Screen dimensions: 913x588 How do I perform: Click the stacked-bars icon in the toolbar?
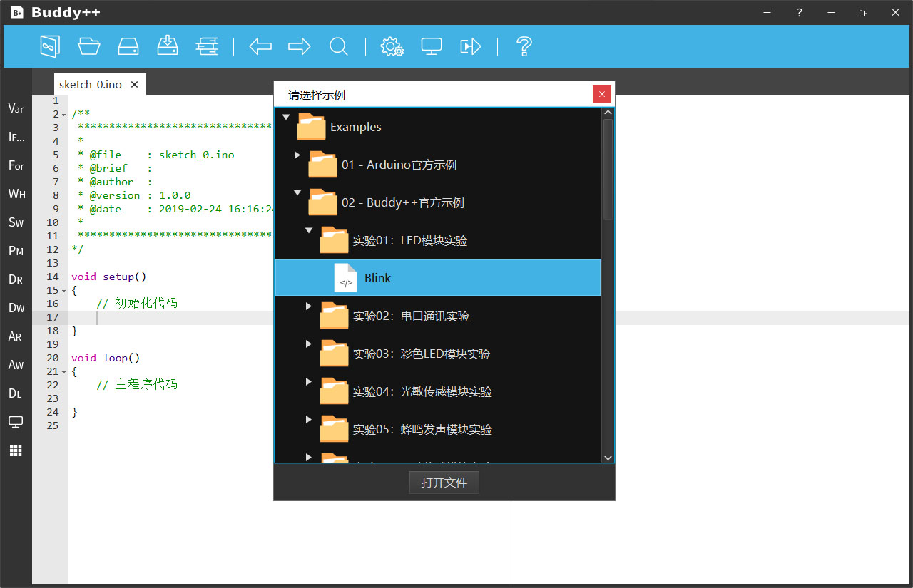point(207,46)
